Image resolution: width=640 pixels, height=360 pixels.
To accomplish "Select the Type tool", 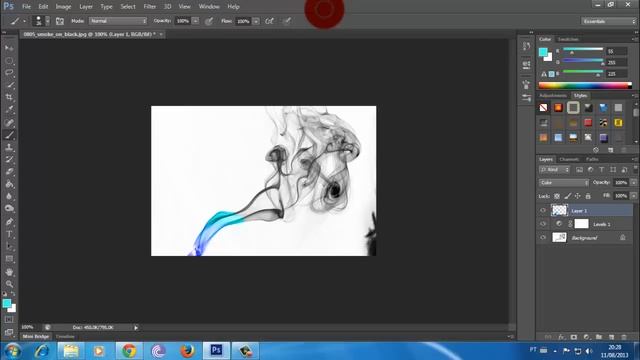I will [9, 234].
